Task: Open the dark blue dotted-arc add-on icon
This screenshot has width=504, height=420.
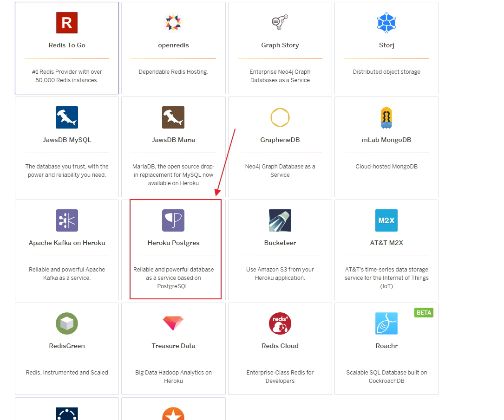Action: tap(67, 414)
